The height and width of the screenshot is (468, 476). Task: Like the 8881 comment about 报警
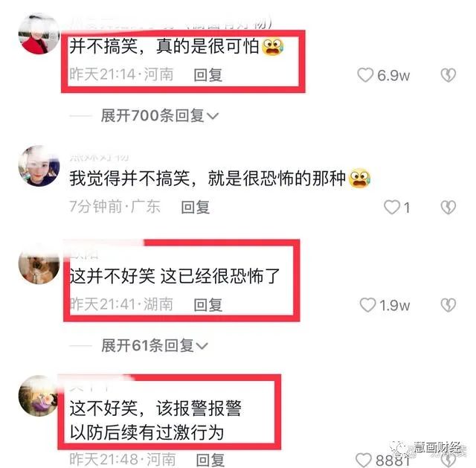tap(364, 460)
